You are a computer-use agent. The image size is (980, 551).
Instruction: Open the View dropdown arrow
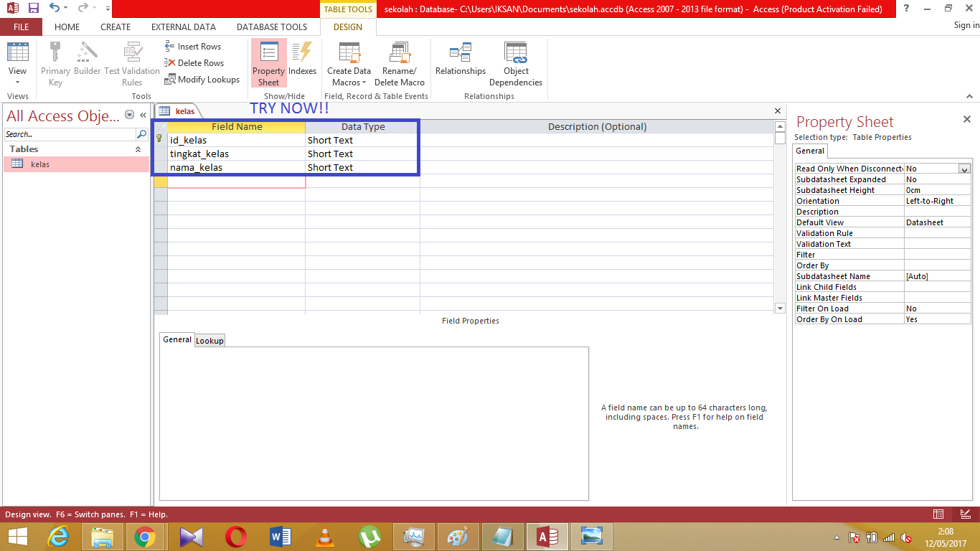(x=17, y=81)
